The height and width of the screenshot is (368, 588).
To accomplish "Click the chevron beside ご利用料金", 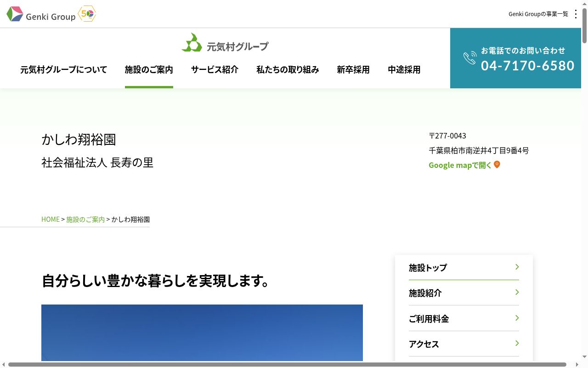I will (x=517, y=318).
